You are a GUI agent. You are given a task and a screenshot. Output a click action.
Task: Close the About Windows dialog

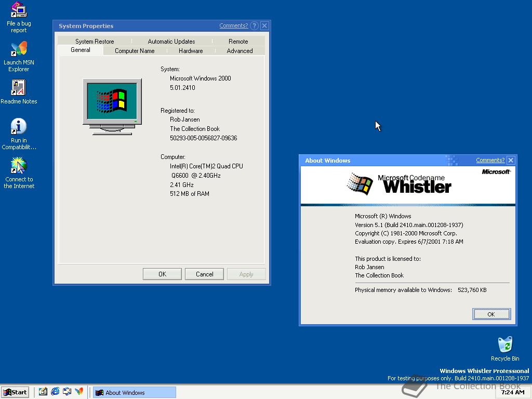coord(511,160)
